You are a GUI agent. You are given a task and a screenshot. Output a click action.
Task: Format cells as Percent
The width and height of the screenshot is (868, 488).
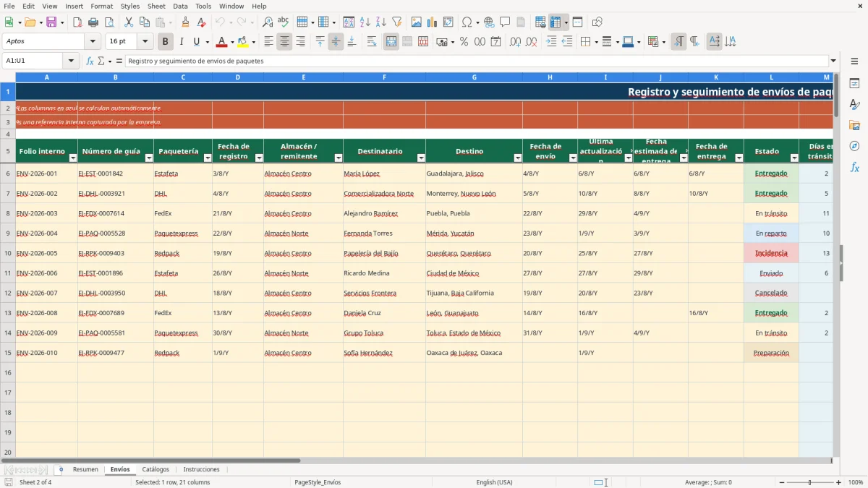pos(464,42)
